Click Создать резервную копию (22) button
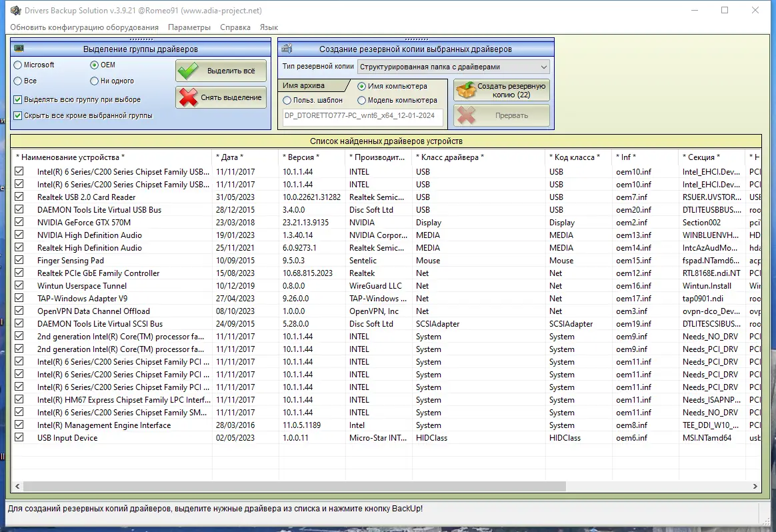 (x=502, y=90)
